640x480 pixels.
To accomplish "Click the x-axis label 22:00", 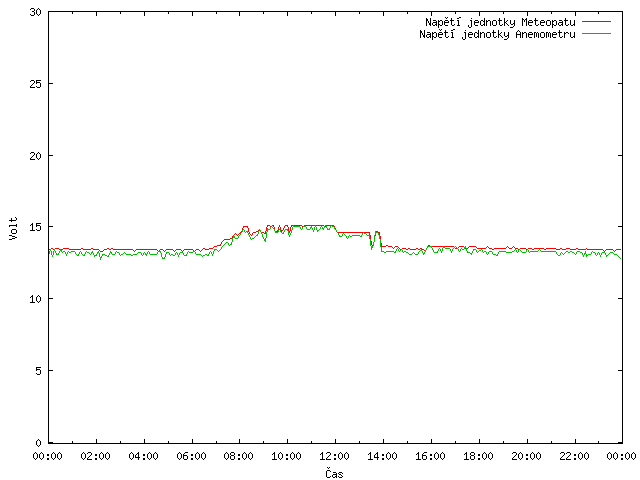I will pyautogui.click(x=574, y=456).
